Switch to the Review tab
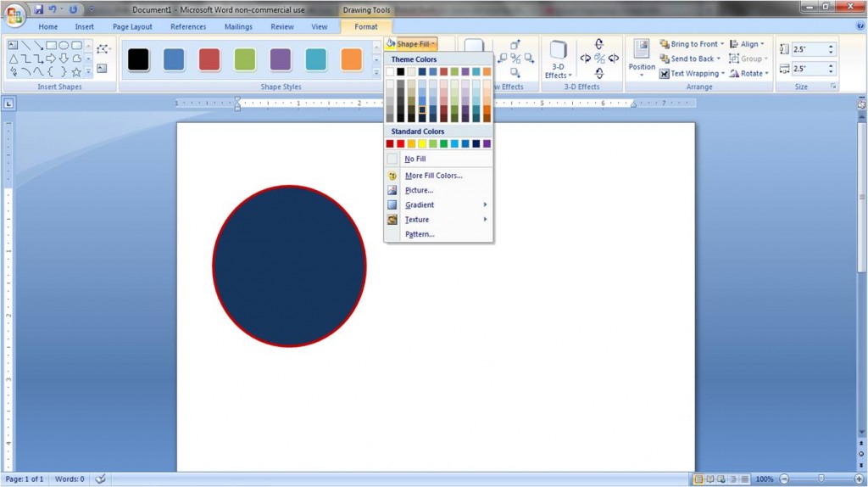Viewport: 868px width, 487px height. 282,26
